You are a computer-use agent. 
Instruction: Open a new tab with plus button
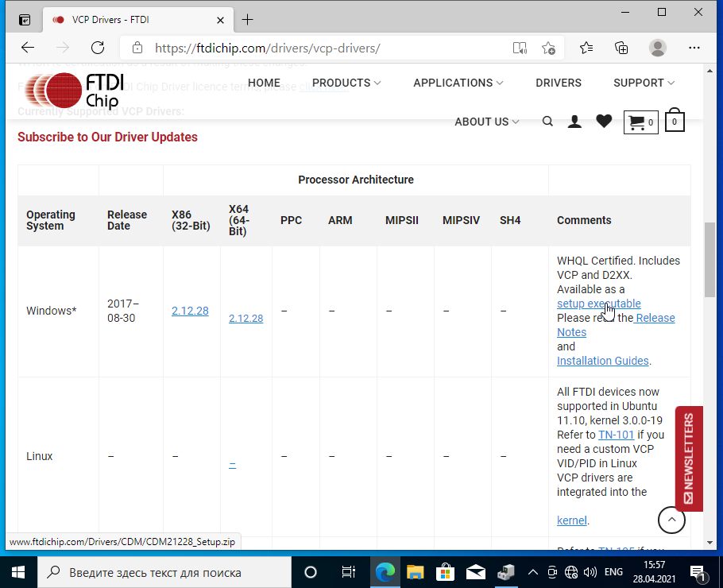[x=248, y=20]
